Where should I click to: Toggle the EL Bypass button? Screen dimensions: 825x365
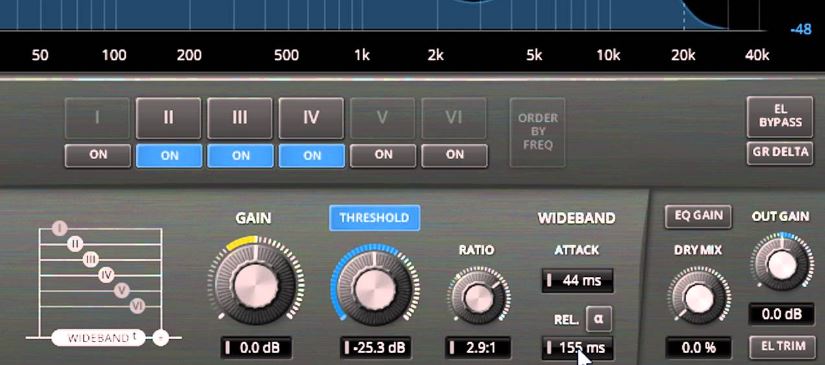click(780, 117)
